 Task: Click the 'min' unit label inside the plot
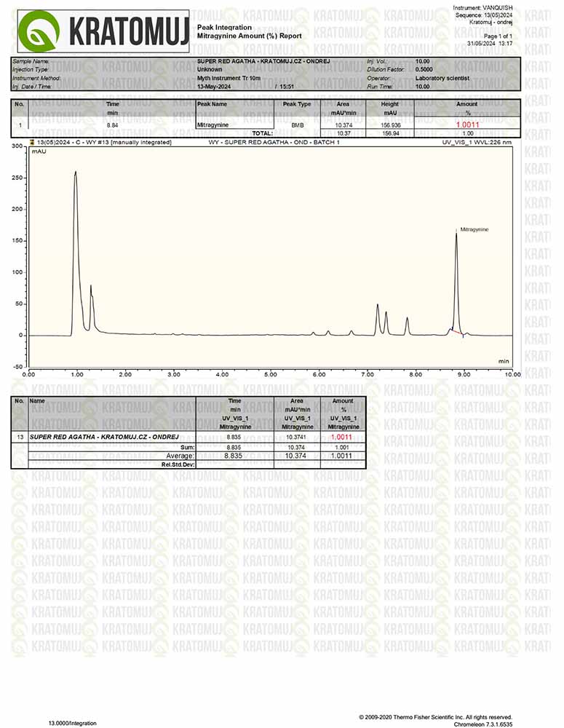(504, 361)
